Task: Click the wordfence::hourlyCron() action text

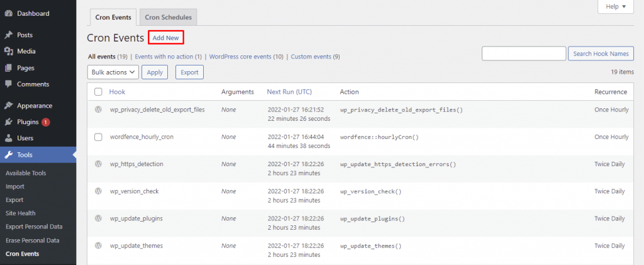Action: [379, 137]
